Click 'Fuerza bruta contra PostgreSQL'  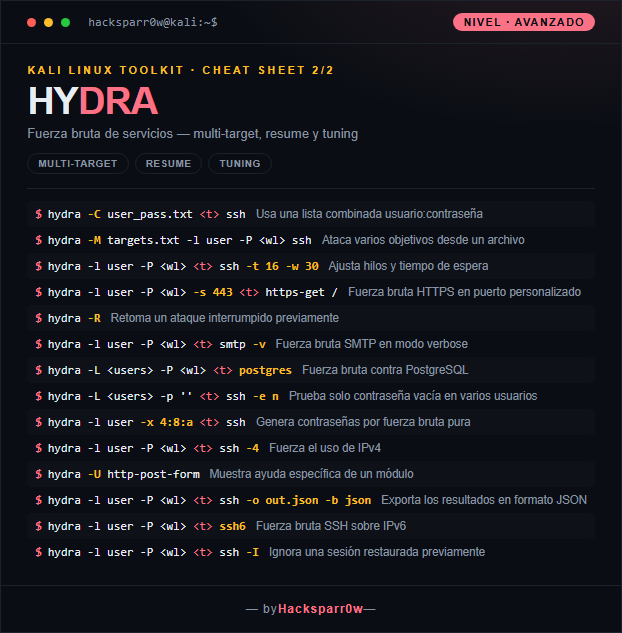pos(385,370)
